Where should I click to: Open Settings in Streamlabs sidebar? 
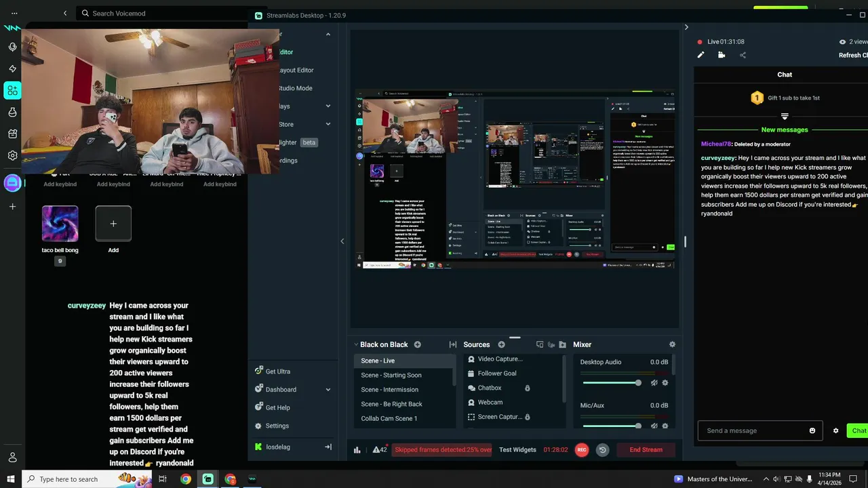(272, 426)
